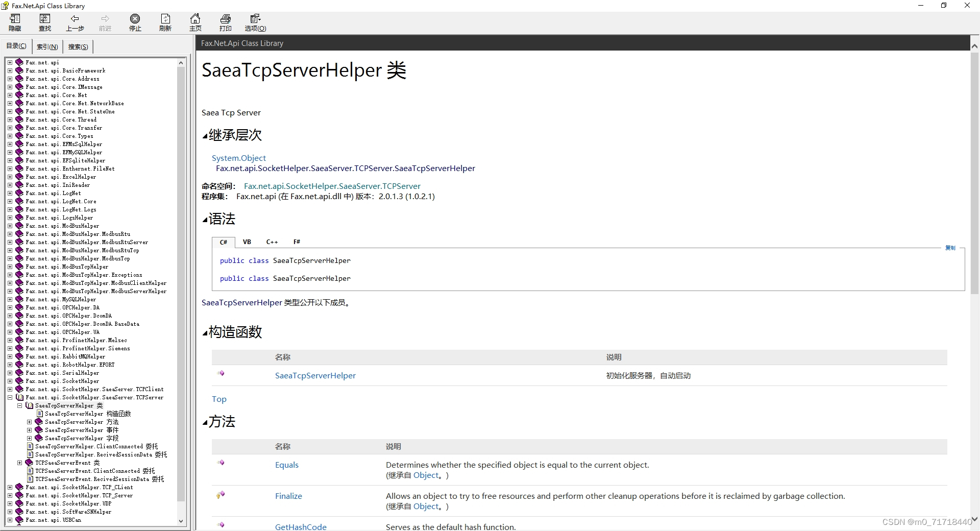
Task: Expand the Fax.net.api.ModBusHelper tree node
Action: pos(10,226)
